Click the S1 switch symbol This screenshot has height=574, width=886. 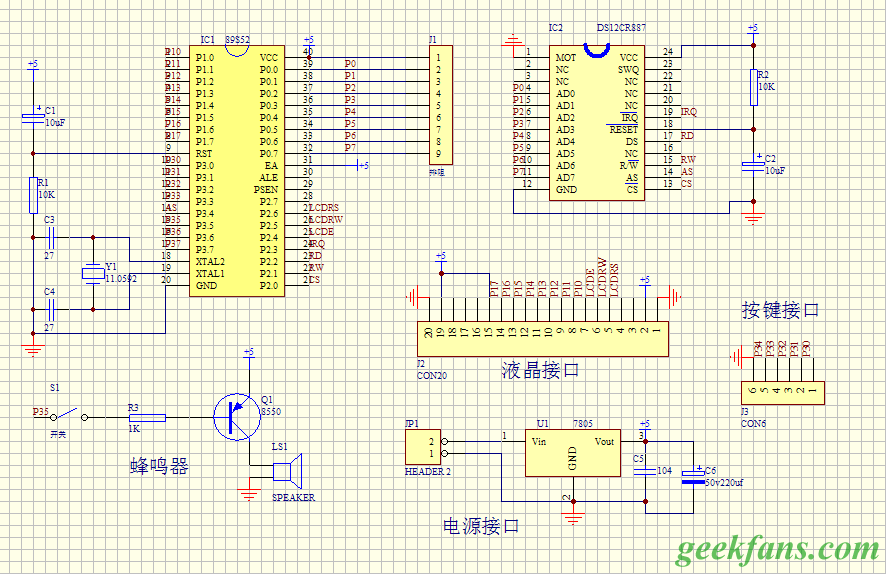(x=69, y=415)
